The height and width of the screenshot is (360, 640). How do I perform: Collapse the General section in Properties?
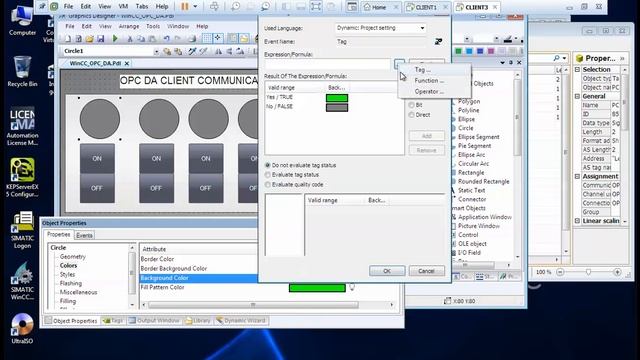click(x=577, y=96)
